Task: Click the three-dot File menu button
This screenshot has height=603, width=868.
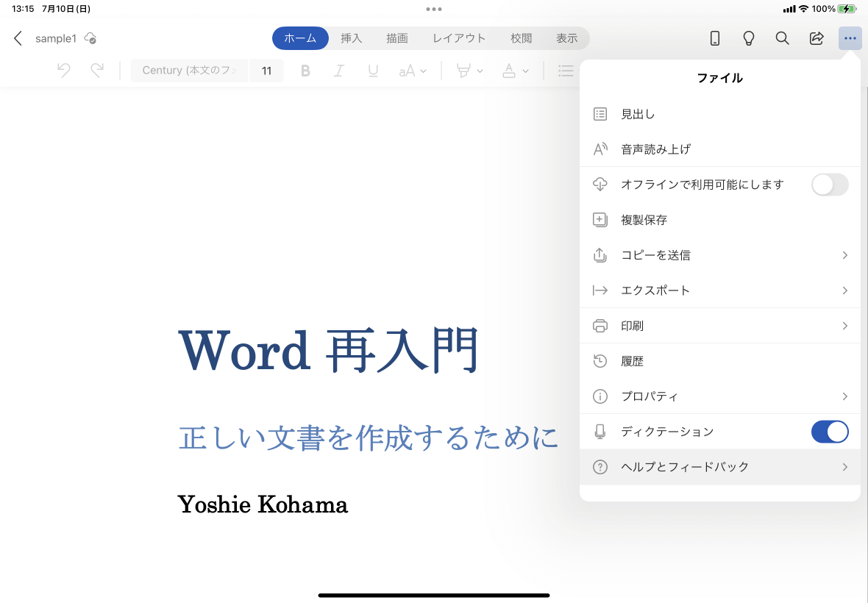Action: (850, 38)
